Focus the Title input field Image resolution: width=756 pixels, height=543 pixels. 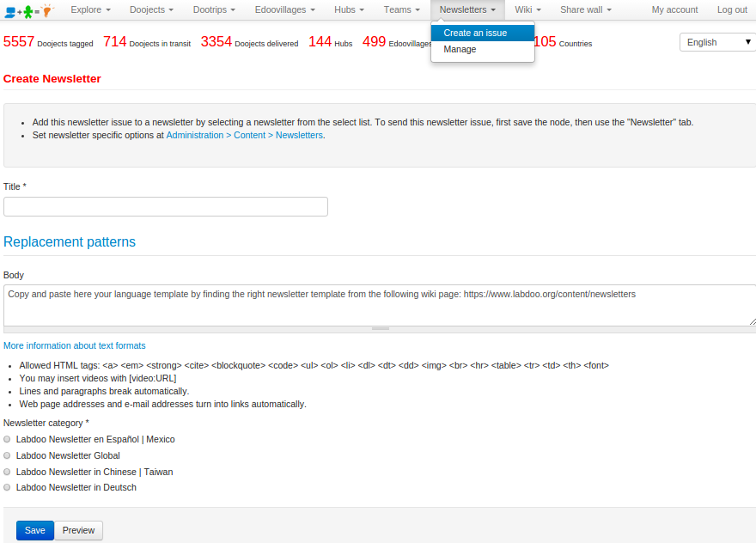[x=165, y=206]
